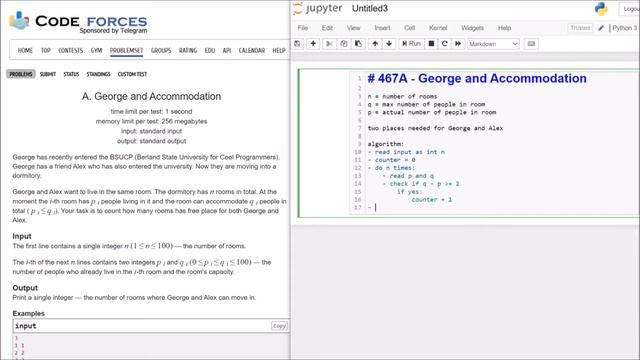Screen dimensions: 640x360
Task: Click the Jupyter logo
Action: click(318, 9)
